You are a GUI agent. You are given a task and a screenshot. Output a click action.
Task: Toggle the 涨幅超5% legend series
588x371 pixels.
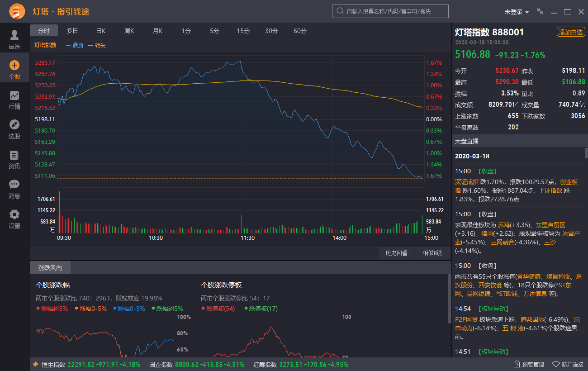pos(52,309)
